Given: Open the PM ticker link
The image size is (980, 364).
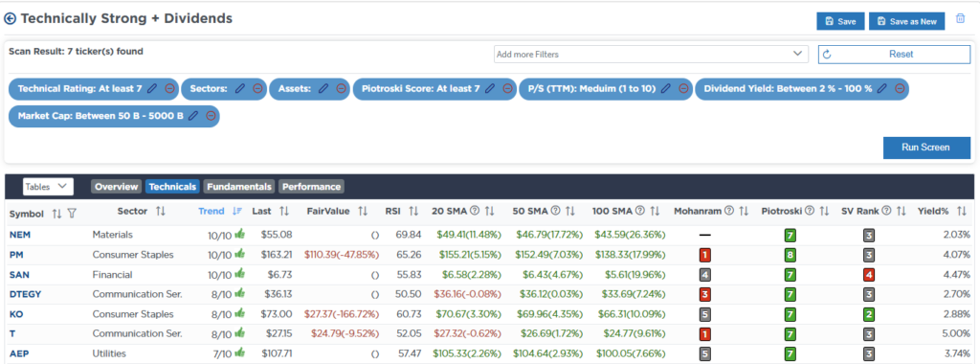Looking at the screenshot, I should 15,255.
